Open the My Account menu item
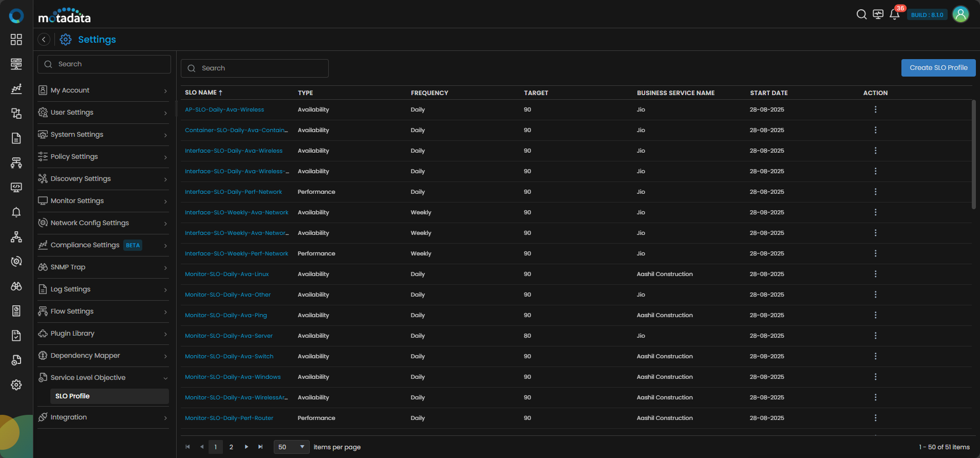This screenshot has height=458, width=980. [103, 90]
